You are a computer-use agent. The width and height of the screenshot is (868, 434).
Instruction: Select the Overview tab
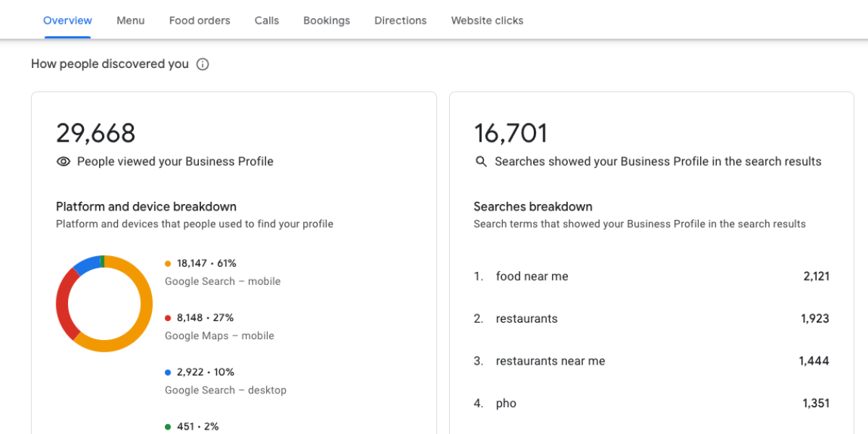tap(67, 20)
